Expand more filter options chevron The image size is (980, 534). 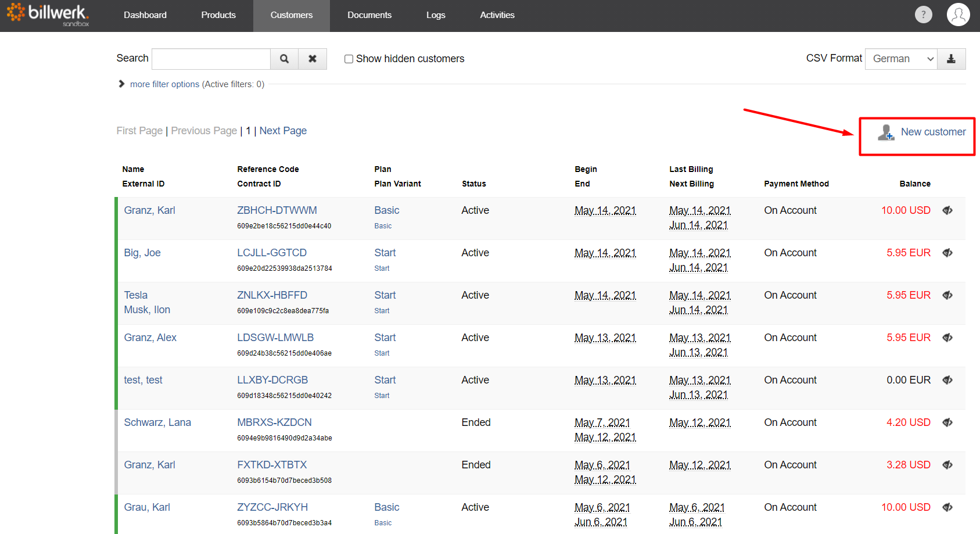121,84
